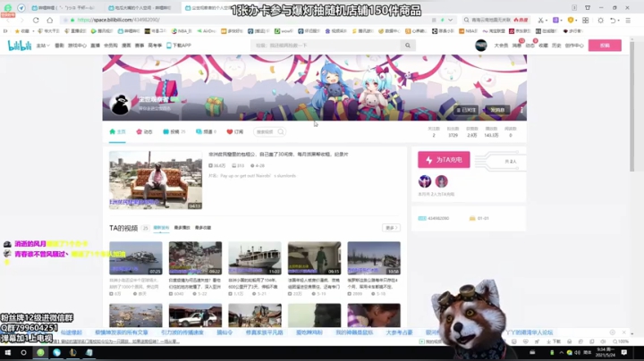This screenshot has width=644, height=361.
Task: Open the green browser icon on taskbar
Action: 40,352
